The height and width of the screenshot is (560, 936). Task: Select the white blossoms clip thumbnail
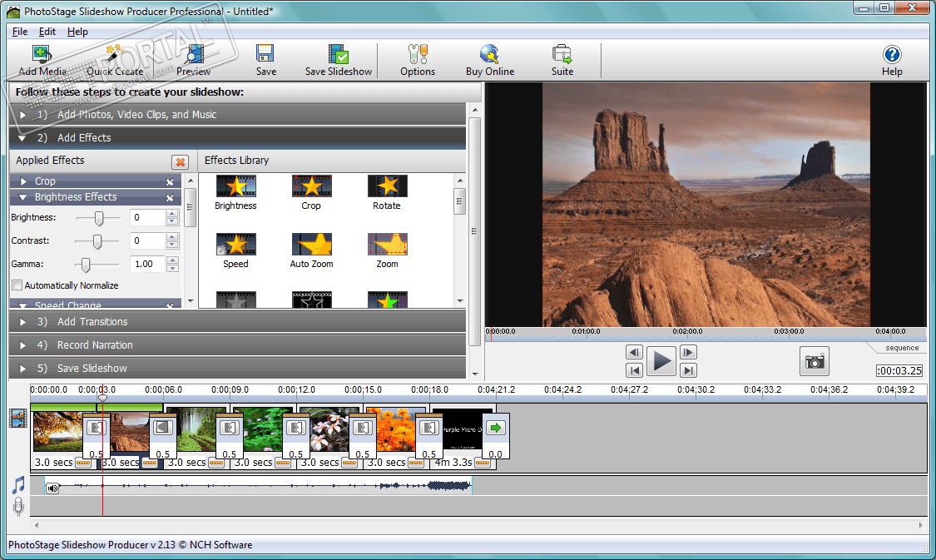click(x=325, y=430)
